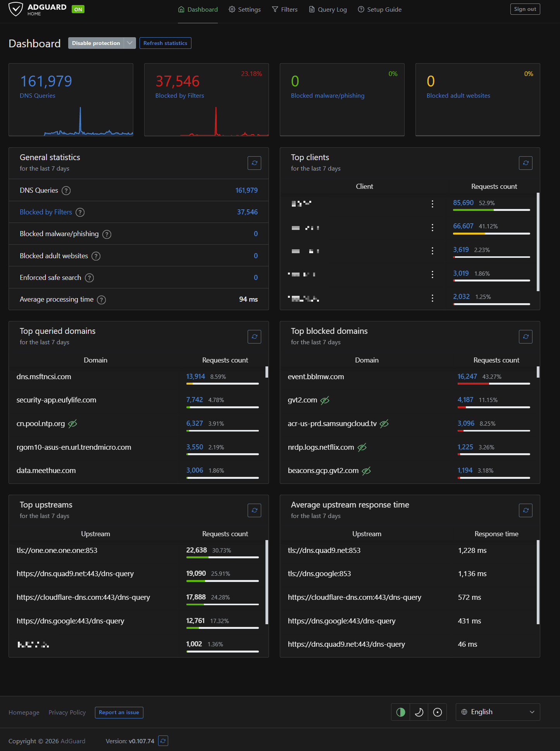Click the 16,247 count for event.bblmw.com
Viewport: 560px width, 751px height.
click(467, 376)
